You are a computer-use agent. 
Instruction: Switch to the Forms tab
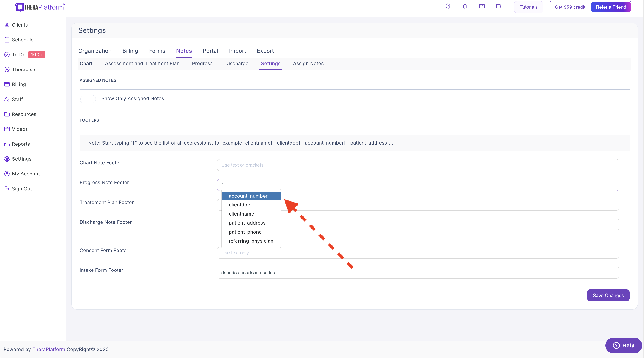point(157,51)
